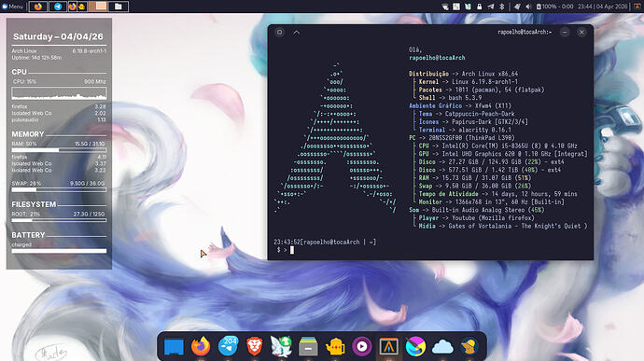
Task: Click the 'Mídia -> Gates of Vortalania' line
Action: tap(503, 226)
